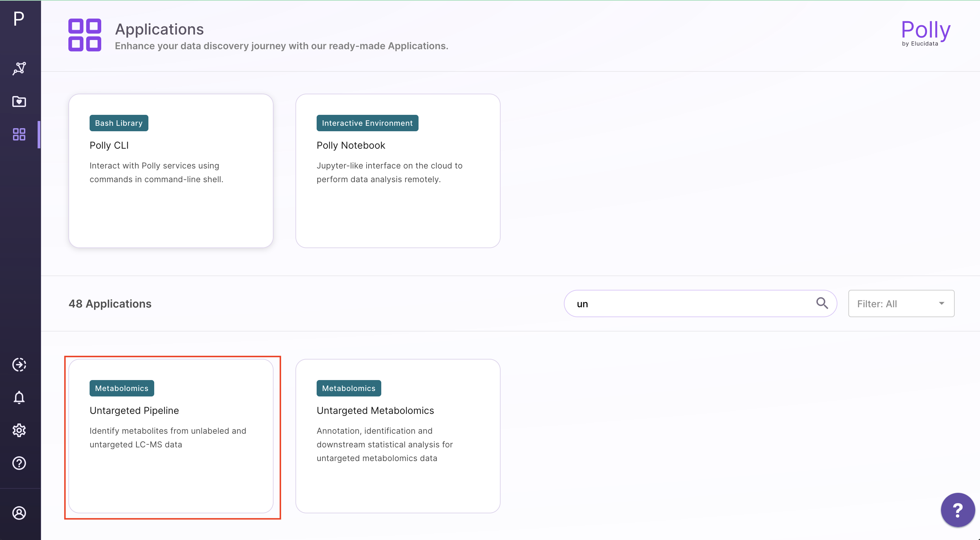Click the search magnifier icon
The height and width of the screenshot is (540, 980).
[x=822, y=303]
